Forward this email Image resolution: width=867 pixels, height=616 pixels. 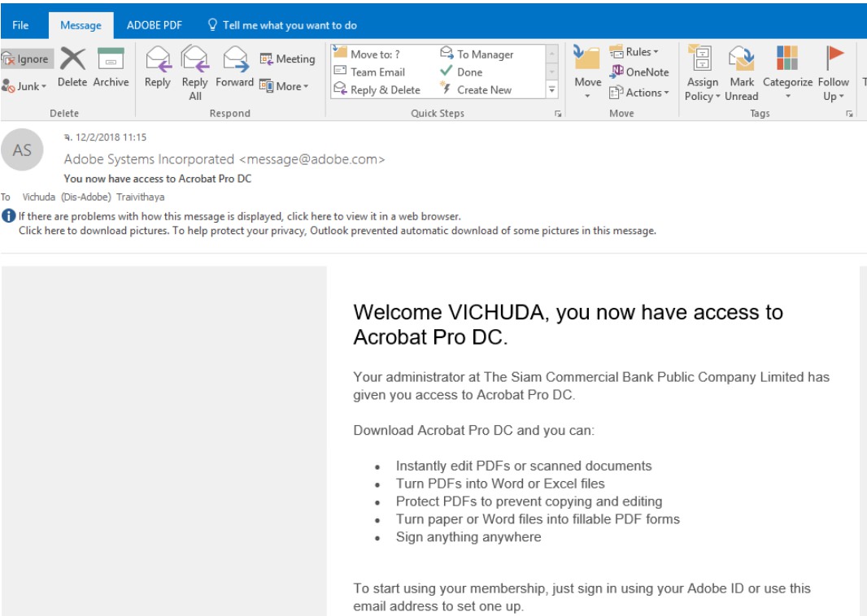coord(235,67)
